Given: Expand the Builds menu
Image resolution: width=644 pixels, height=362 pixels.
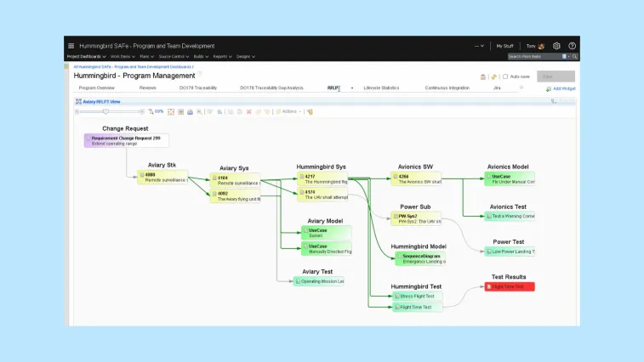Looking at the screenshot, I should coord(201,57).
